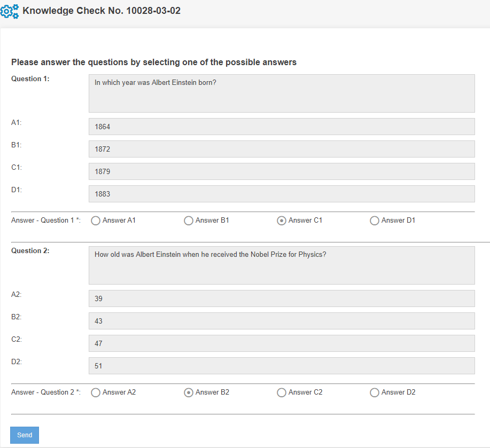Click the A2 field showing 39

[282, 298]
